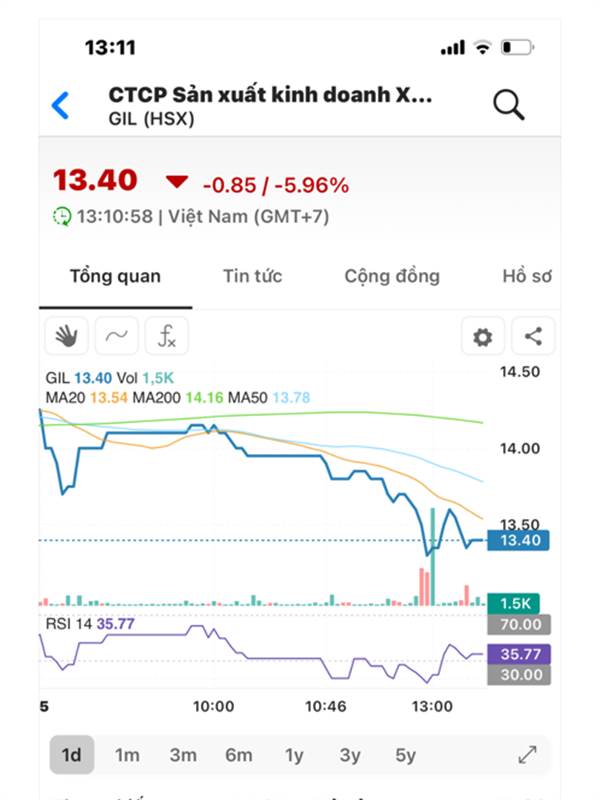
Task: Tap the back arrow chevron
Action: tap(61, 105)
